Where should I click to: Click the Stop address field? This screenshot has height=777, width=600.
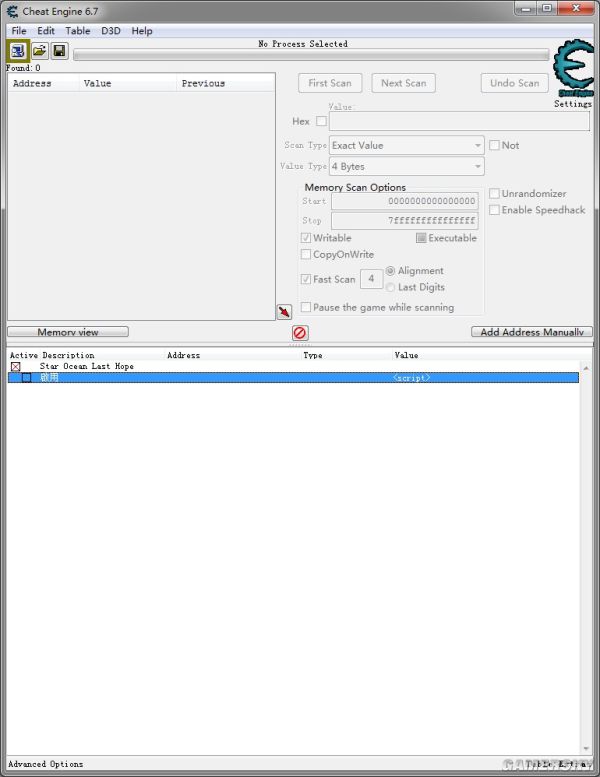pyautogui.click(x=405, y=220)
